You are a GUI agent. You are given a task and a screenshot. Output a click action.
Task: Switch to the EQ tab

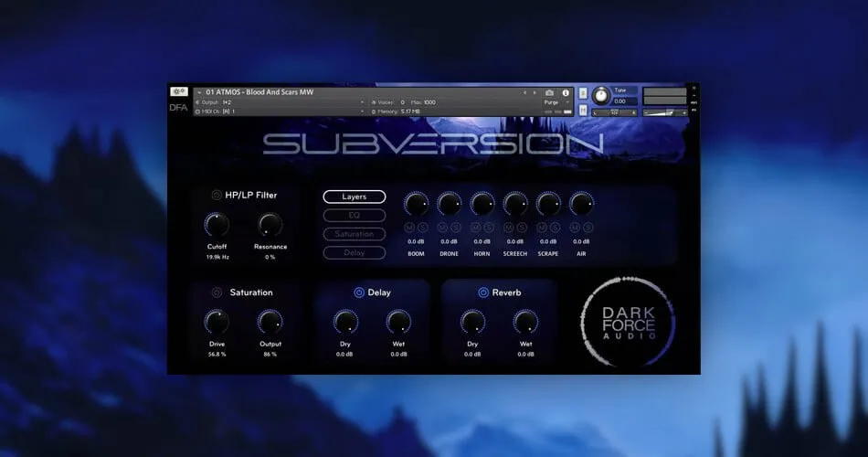355,216
